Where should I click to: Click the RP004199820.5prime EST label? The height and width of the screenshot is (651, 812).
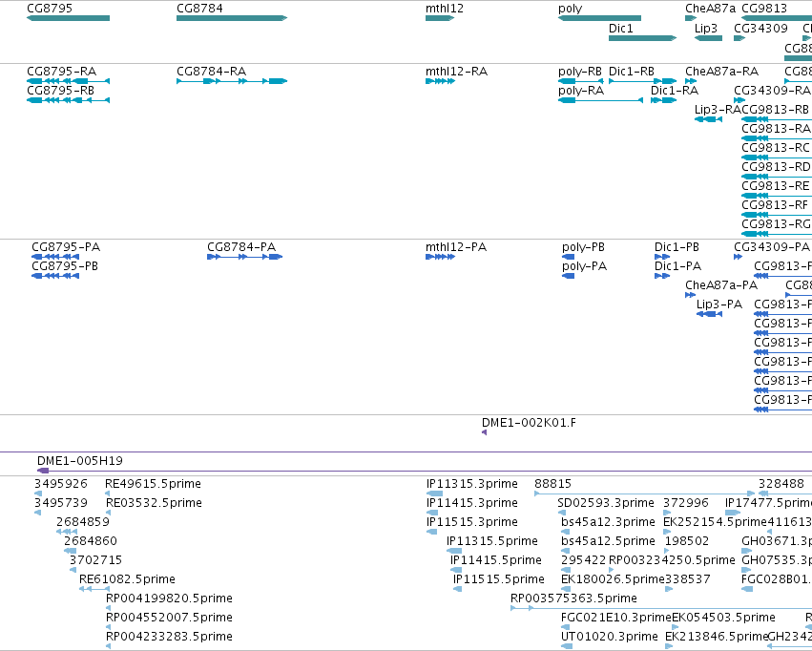pyautogui.click(x=169, y=598)
